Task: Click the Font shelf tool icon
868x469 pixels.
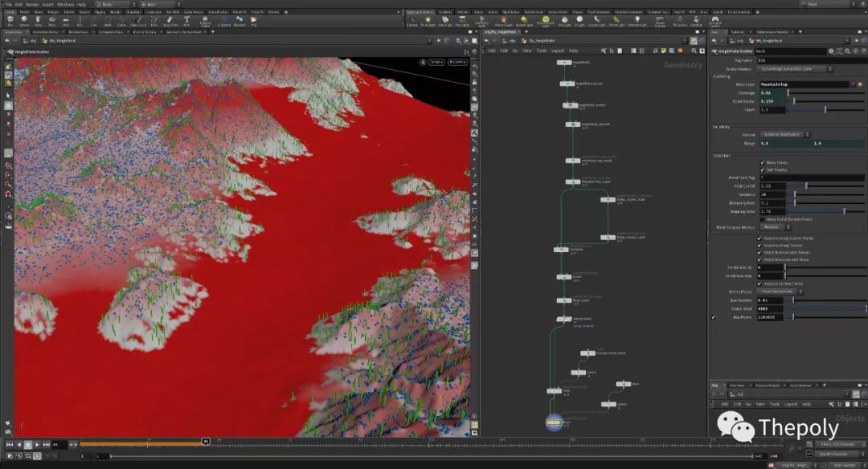Action: point(186,21)
